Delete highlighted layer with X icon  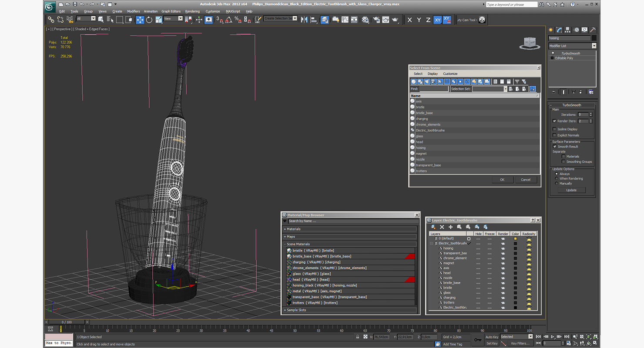click(442, 227)
